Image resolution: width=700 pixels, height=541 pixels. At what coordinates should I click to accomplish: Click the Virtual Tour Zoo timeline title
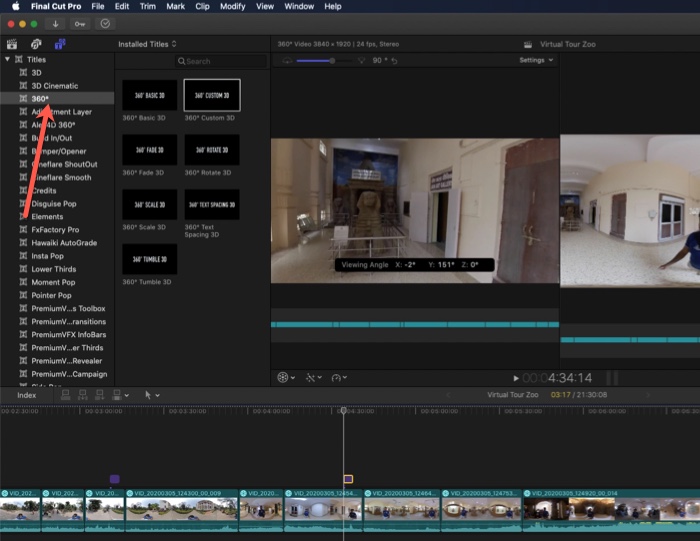[512, 395]
